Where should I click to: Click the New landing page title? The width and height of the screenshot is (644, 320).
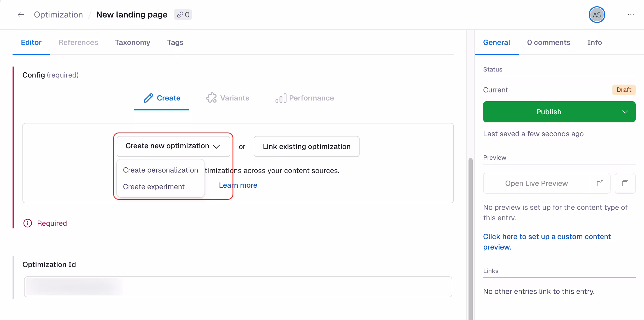tap(132, 15)
